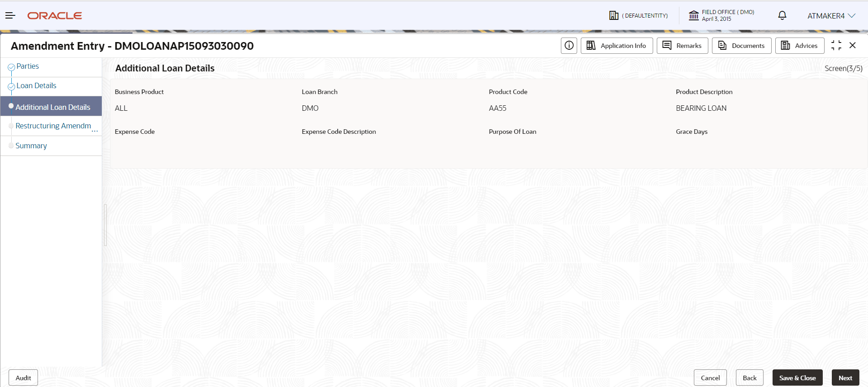Viewport: 868px width, 387px height.
Task: Click the DEFAULTENTITY building icon
Action: (x=613, y=15)
